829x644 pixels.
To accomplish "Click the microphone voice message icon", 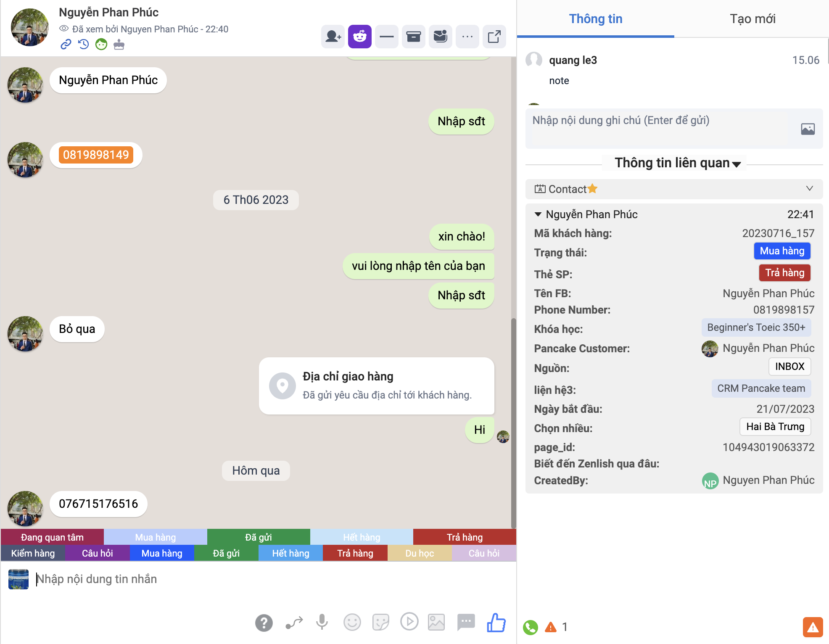I will 322,622.
